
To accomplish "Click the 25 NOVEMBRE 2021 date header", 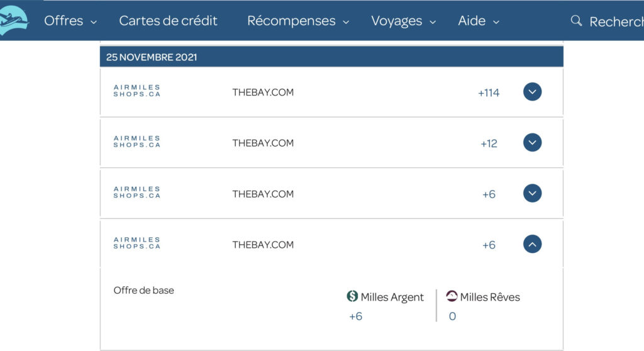I will [152, 57].
